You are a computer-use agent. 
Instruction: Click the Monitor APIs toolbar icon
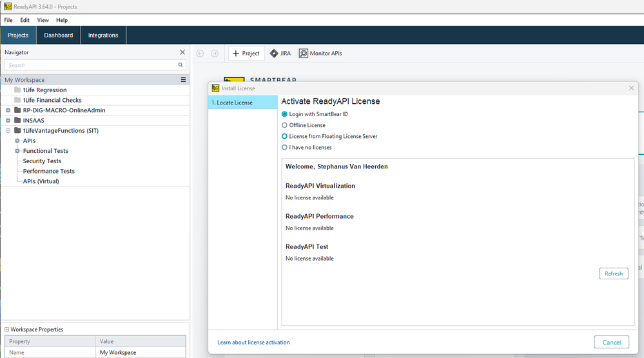point(304,54)
